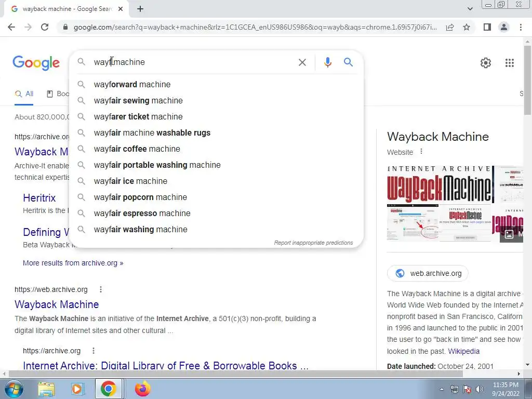Open the Chrome side panel
The width and height of the screenshot is (532, 399).
coord(487,27)
